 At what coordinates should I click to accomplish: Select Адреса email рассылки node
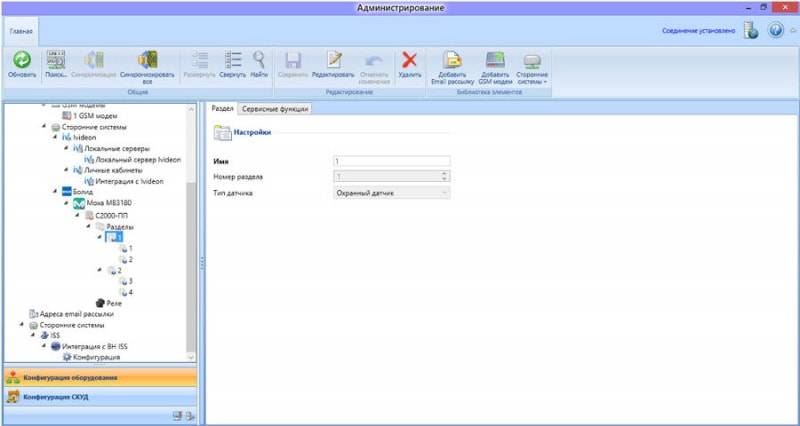71,314
